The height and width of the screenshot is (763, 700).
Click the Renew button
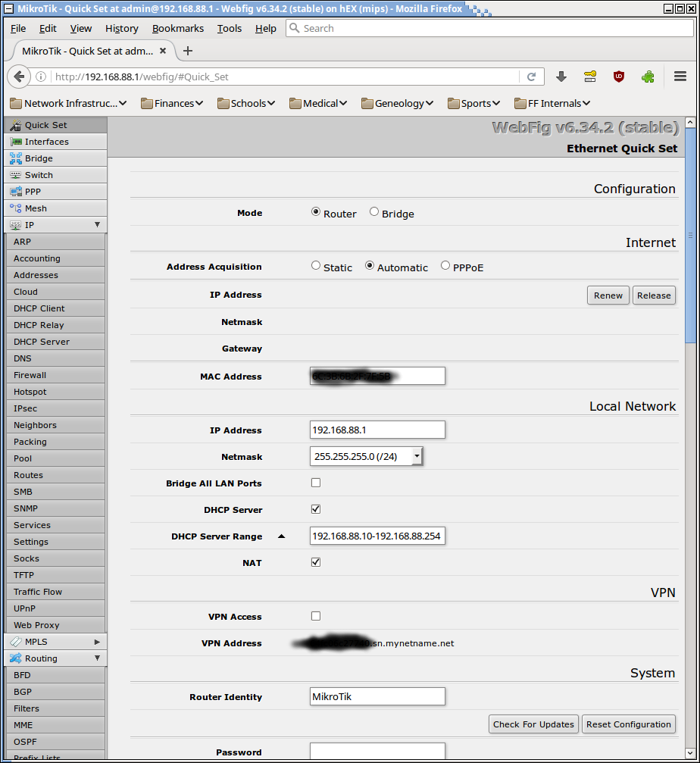608,296
